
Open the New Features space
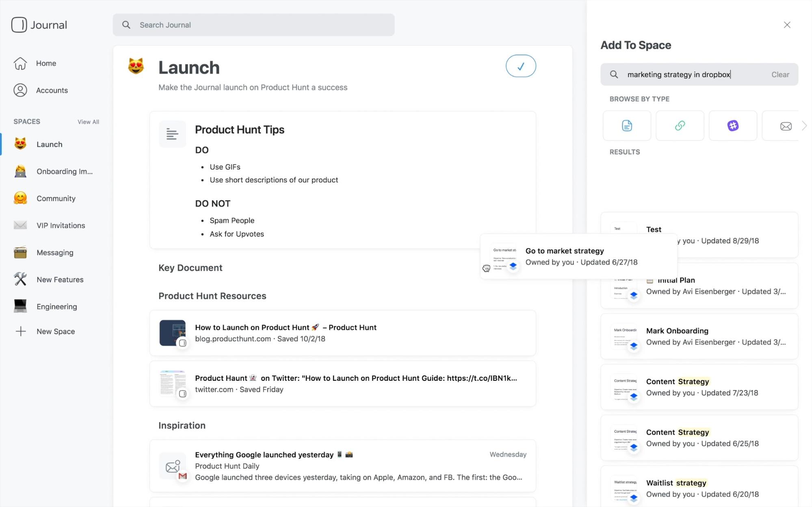[x=60, y=280]
